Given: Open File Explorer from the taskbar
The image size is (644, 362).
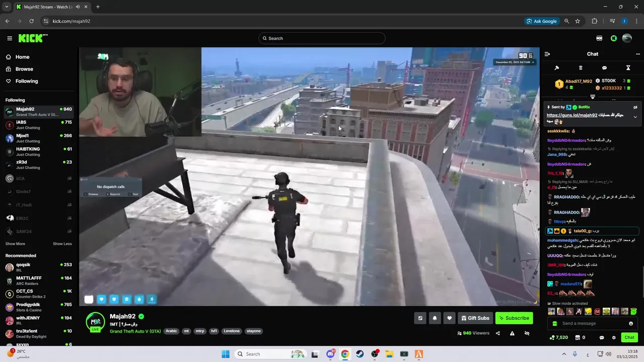Looking at the screenshot, I should tap(389, 354).
